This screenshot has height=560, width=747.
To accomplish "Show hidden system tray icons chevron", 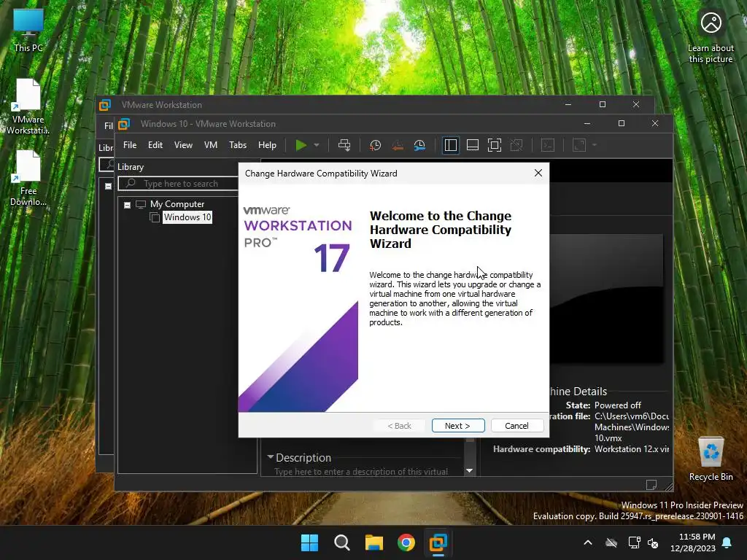I will [588, 542].
